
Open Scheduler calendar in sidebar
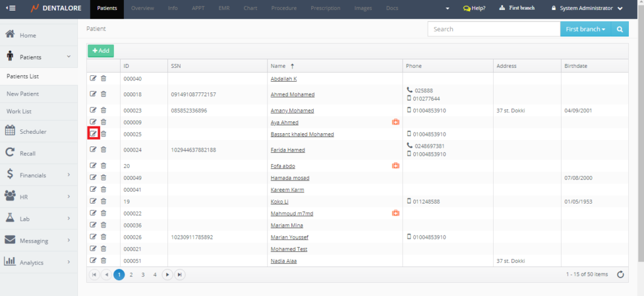[x=33, y=131]
